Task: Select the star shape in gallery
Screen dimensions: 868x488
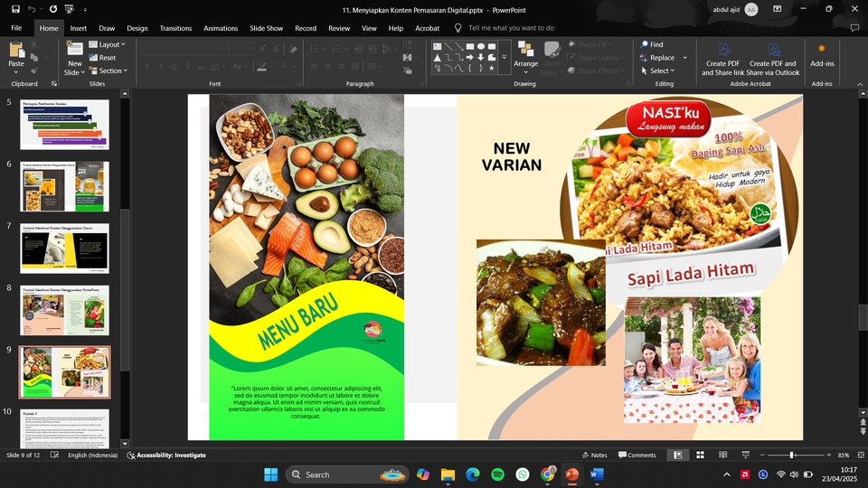Action: click(491, 68)
